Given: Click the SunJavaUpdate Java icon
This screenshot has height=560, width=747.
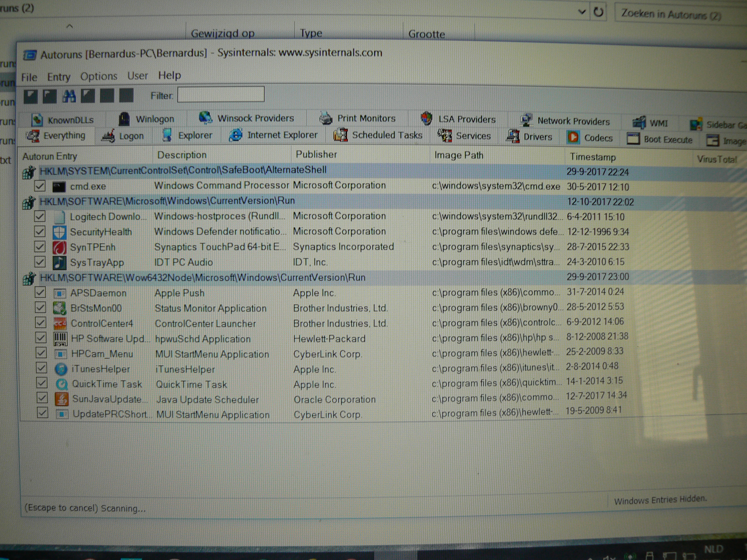Looking at the screenshot, I should point(62,399).
